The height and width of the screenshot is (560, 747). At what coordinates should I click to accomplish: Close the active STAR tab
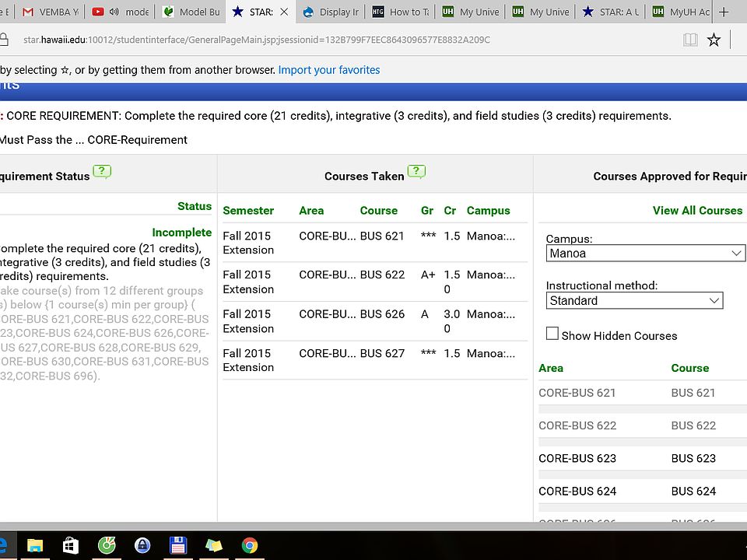click(285, 12)
